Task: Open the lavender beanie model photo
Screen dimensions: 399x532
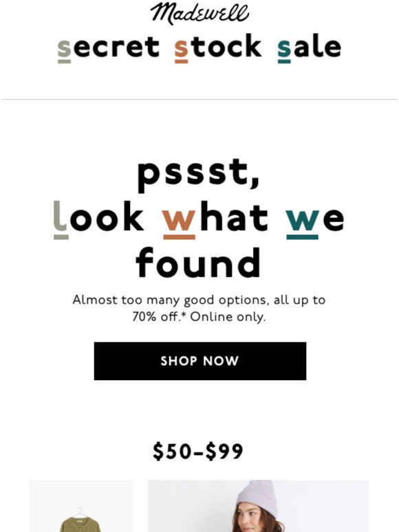Action: (x=258, y=506)
